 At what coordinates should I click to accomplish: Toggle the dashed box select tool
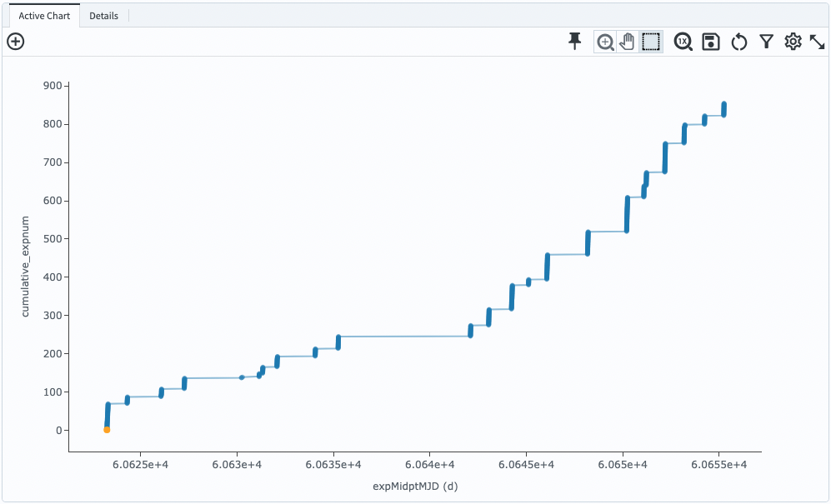651,41
